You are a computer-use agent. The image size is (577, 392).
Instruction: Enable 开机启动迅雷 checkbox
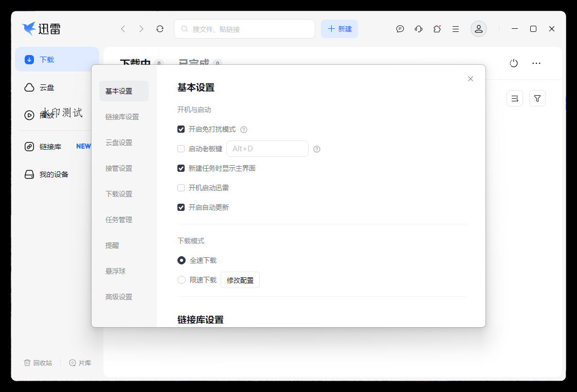point(181,188)
